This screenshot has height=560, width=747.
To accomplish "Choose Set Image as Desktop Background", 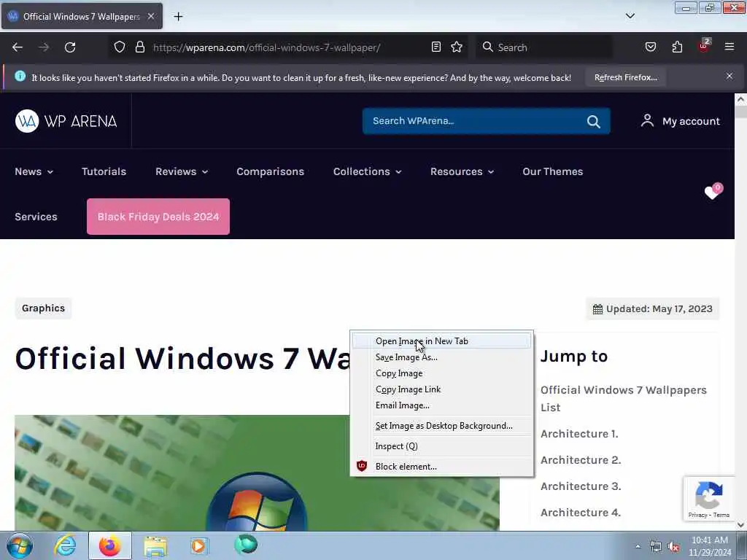I will [441, 426].
